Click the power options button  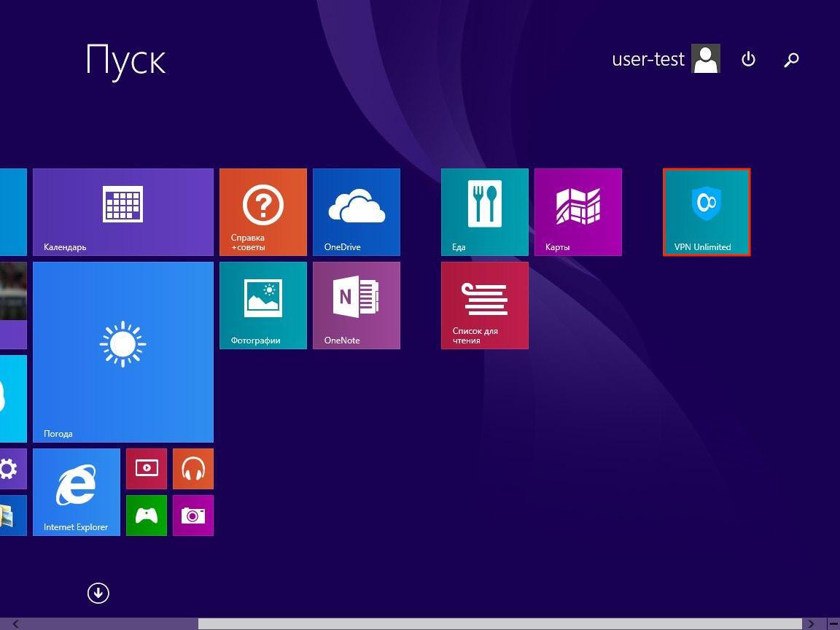click(748, 59)
